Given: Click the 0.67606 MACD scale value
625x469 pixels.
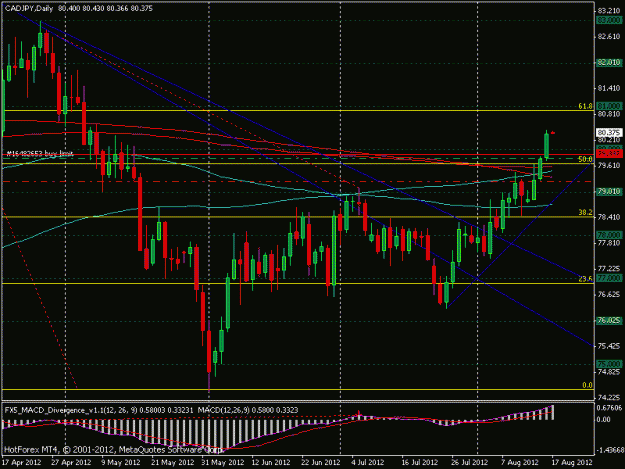Looking at the screenshot, I should pos(609,408).
